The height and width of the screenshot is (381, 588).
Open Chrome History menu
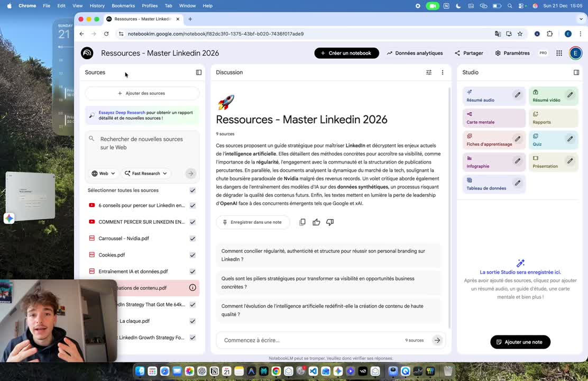click(x=97, y=6)
